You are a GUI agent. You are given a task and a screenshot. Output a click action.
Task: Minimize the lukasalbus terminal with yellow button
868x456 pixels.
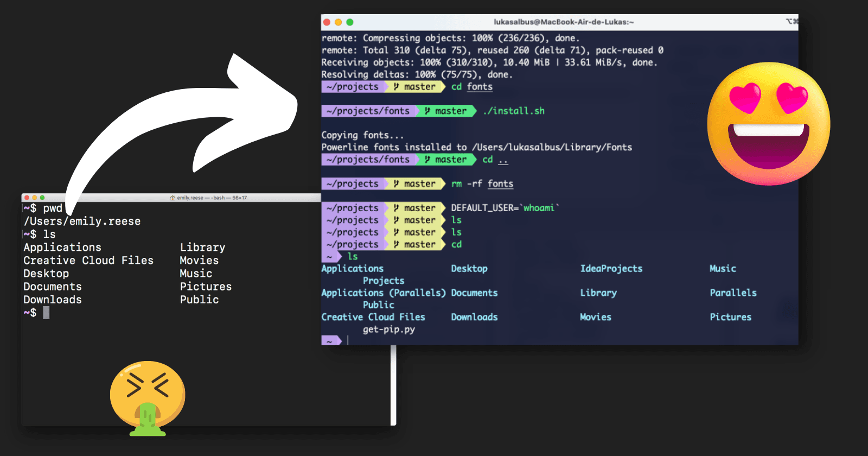click(339, 22)
